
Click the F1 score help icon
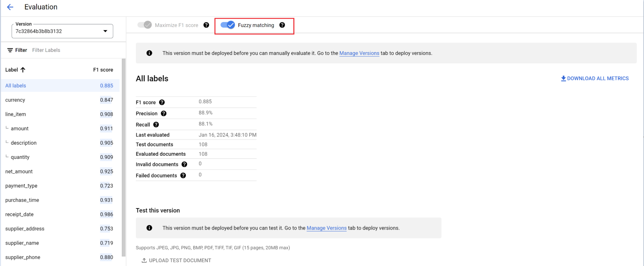[162, 102]
